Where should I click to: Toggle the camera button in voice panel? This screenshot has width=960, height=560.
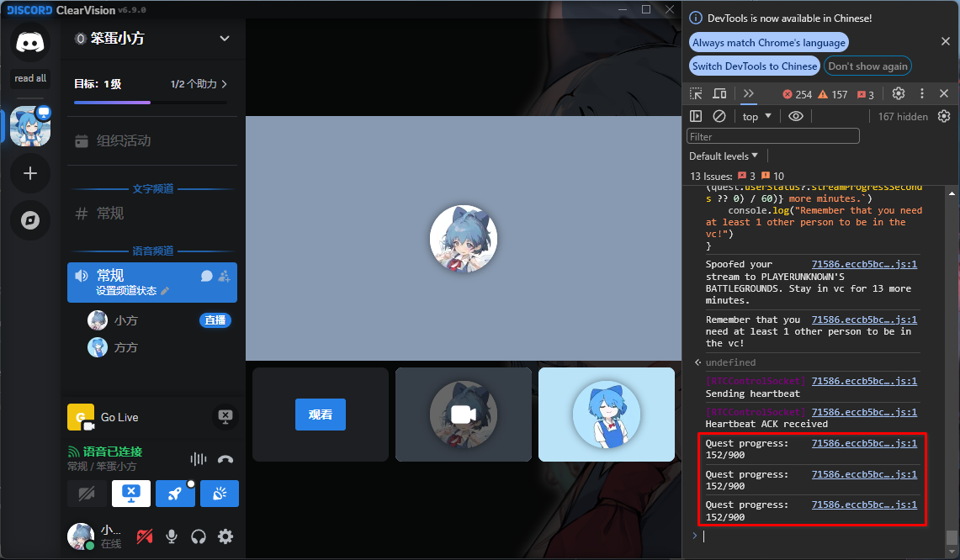[87, 494]
